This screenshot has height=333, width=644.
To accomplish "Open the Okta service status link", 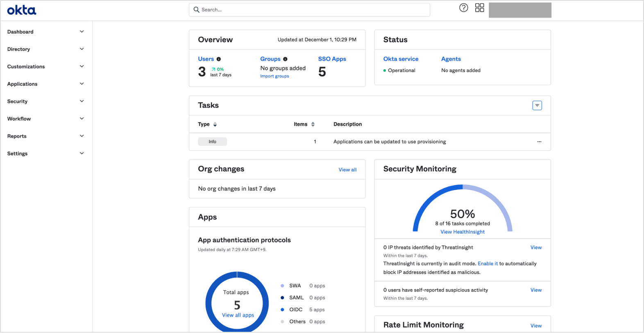I will tap(401, 59).
